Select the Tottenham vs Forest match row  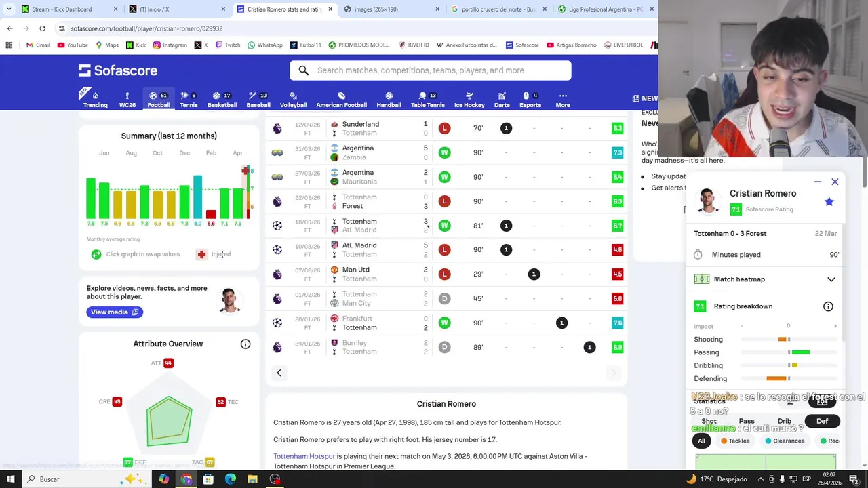(x=446, y=201)
